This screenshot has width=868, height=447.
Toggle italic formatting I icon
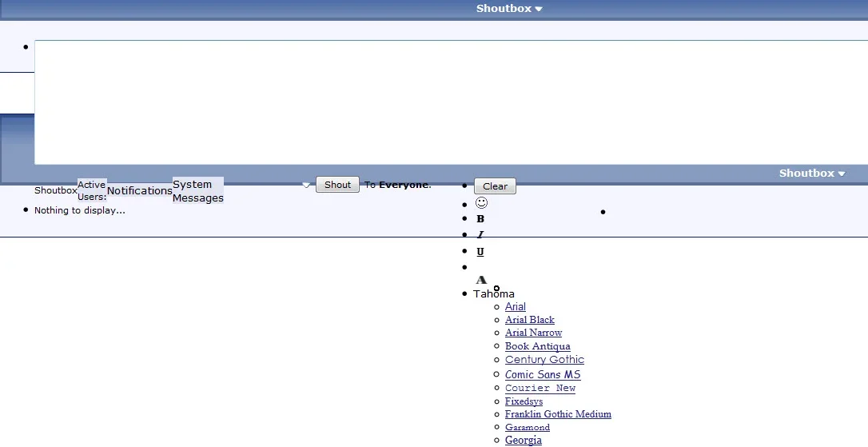[480, 235]
